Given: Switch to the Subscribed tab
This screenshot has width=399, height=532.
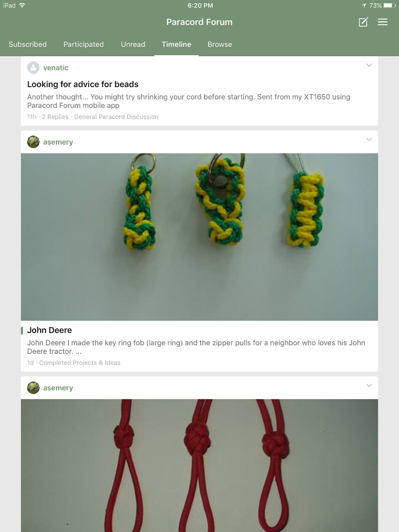Looking at the screenshot, I should (x=28, y=44).
